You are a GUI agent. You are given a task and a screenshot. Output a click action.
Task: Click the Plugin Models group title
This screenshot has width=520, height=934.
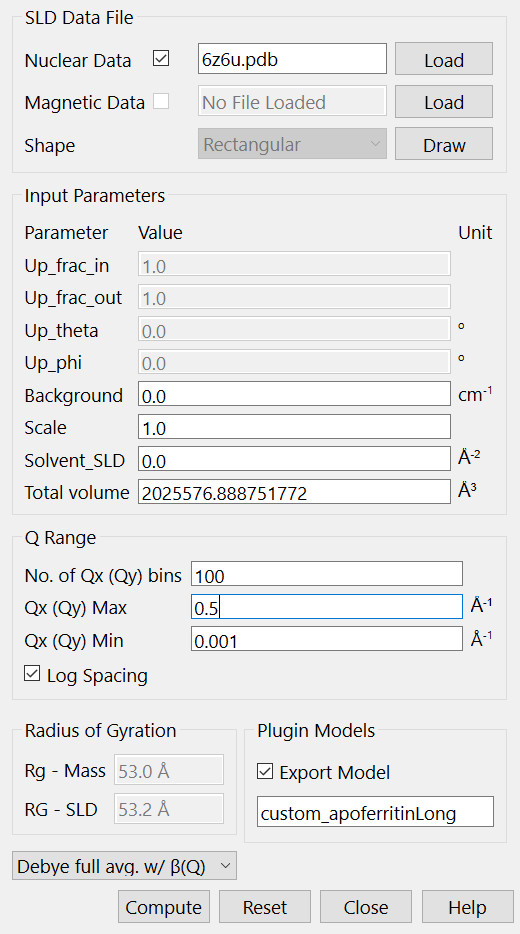(316, 731)
